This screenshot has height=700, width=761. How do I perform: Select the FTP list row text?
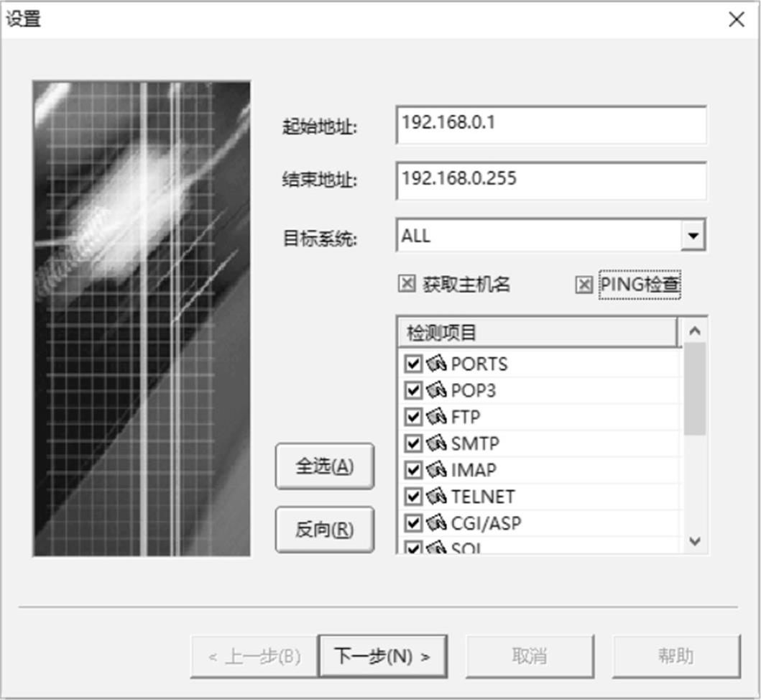coord(466,417)
